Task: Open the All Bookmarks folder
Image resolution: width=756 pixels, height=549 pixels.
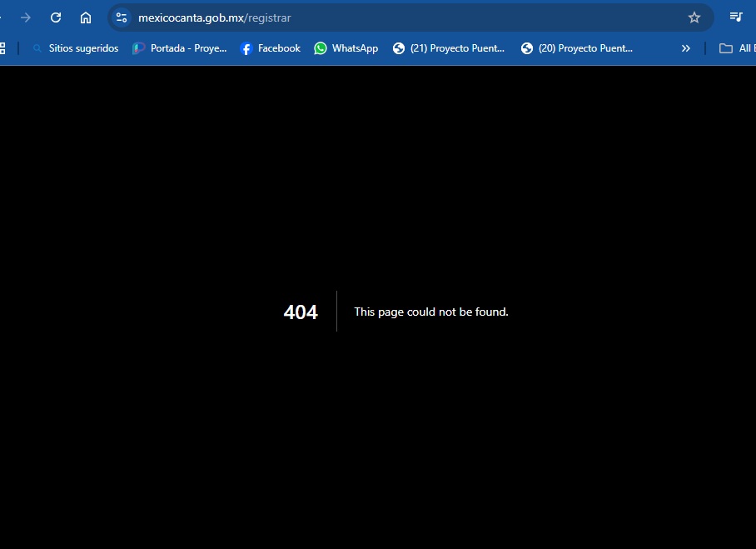Action: click(x=737, y=48)
